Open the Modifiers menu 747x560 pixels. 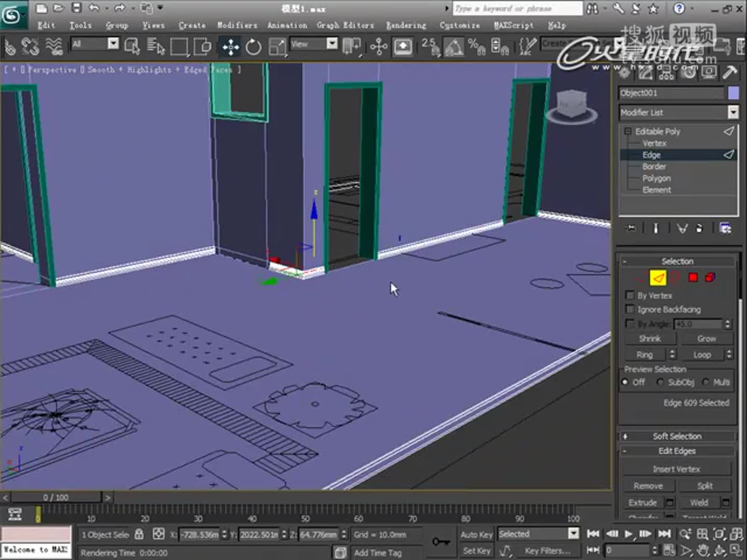pyautogui.click(x=237, y=25)
